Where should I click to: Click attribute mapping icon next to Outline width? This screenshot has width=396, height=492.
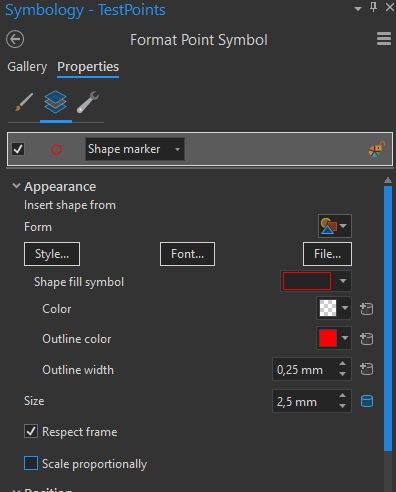pyautogui.click(x=367, y=369)
